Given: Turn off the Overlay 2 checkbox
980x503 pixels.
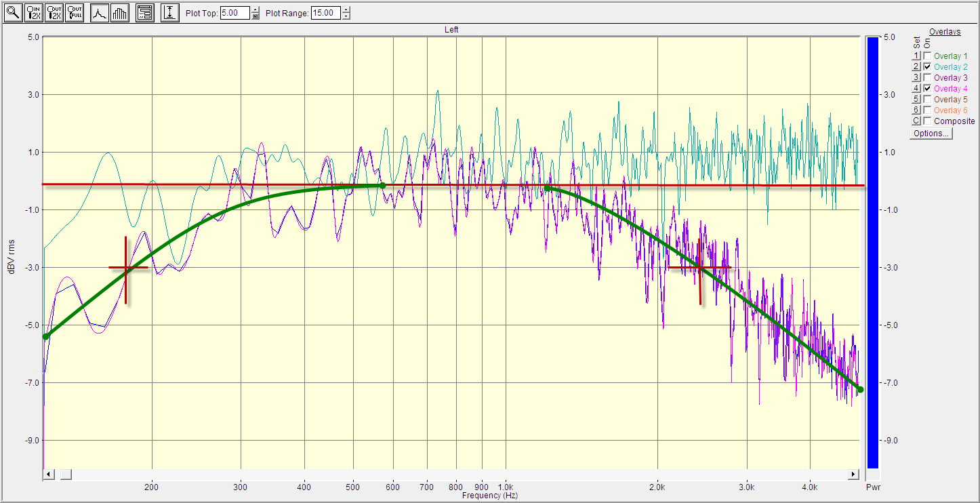Looking at the screenshot, I should [926, 67].
